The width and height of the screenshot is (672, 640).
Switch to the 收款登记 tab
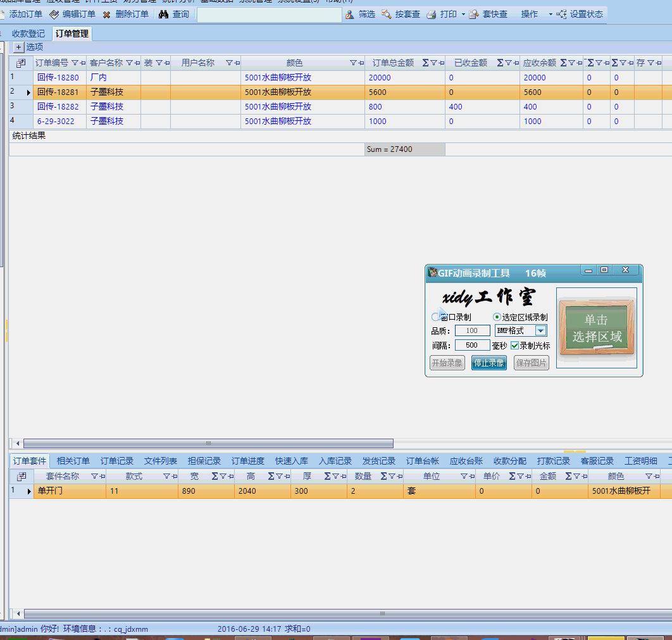click(28, 34)
